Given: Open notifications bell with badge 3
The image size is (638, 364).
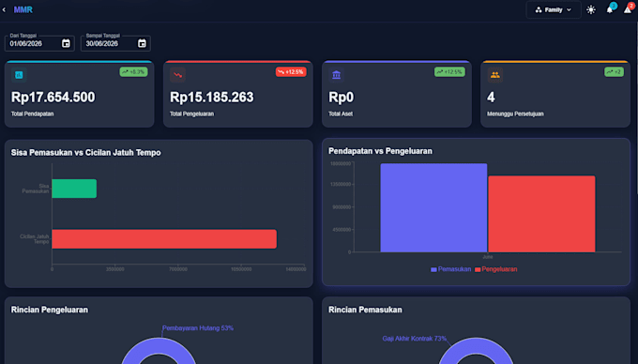Looking at the screenshot, I should [610, 9].
